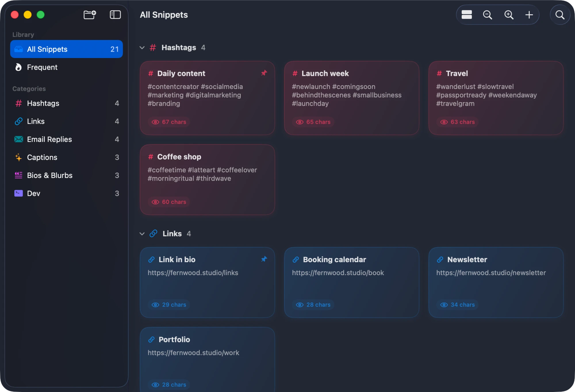
Task: Open the Frequent library item
Action: (x=66, y=67)
